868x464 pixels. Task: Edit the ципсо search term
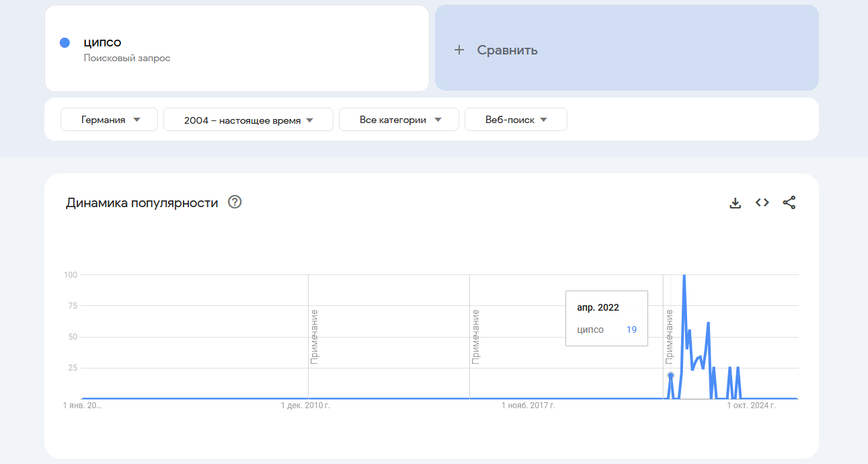103,43
